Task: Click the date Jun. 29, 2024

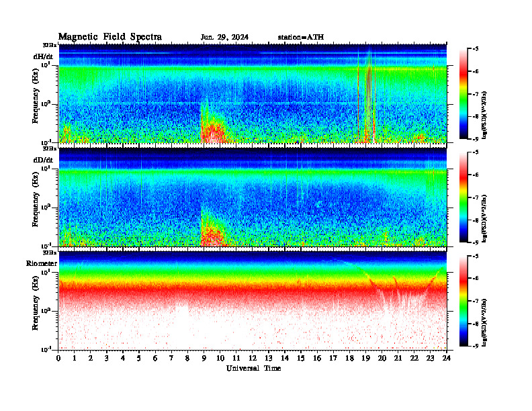Action: coord(224,38)
